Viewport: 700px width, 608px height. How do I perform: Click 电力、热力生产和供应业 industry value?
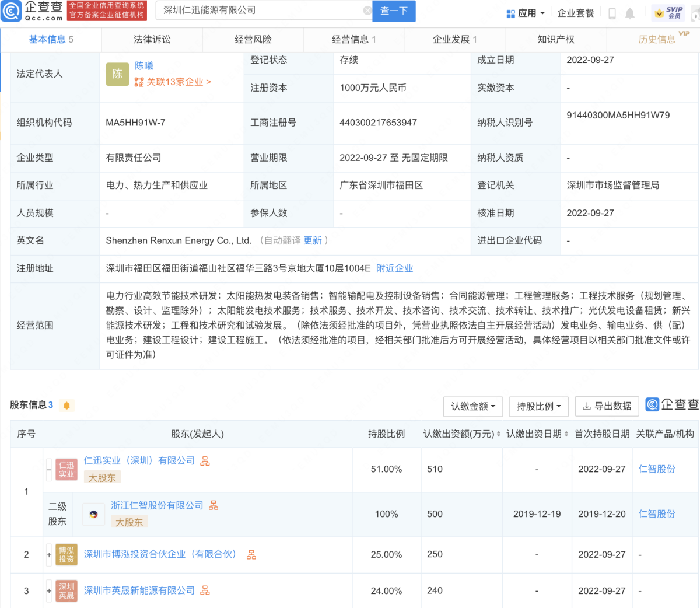[157, 186]
